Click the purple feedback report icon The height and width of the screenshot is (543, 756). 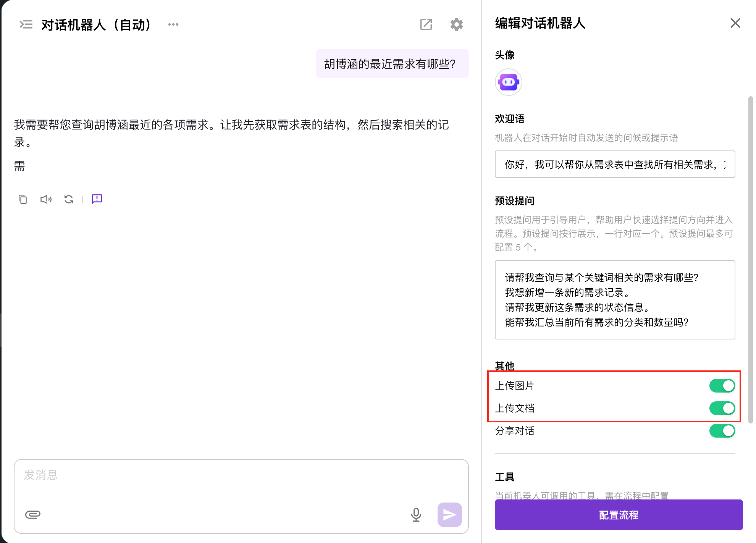point(97,199)
